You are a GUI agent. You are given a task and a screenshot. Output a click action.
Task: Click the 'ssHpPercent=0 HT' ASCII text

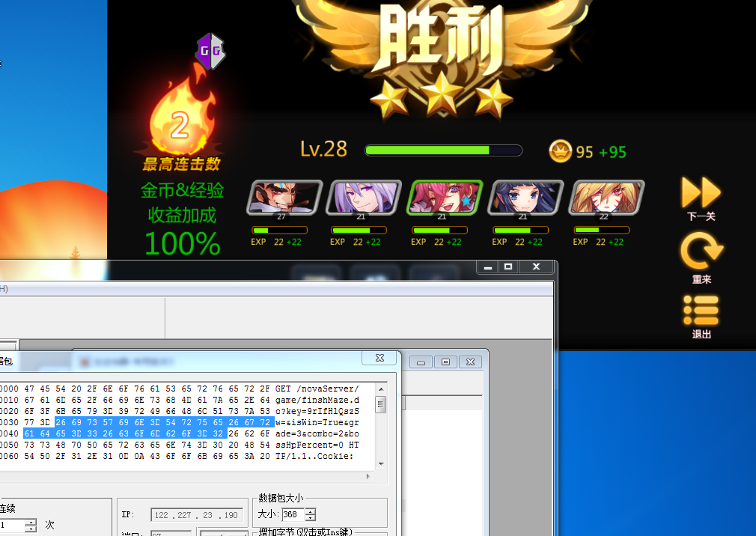click(x=317, y=445)
